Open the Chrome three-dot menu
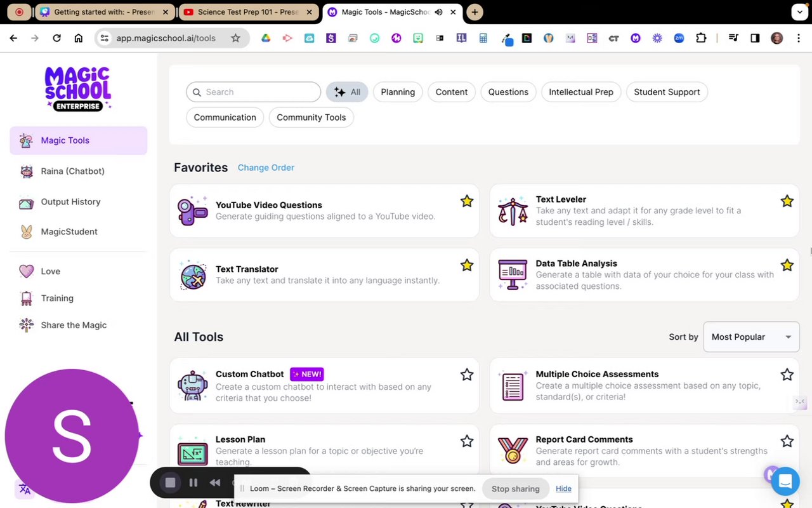This screenshot has width=812, height=508. [798, 38]
